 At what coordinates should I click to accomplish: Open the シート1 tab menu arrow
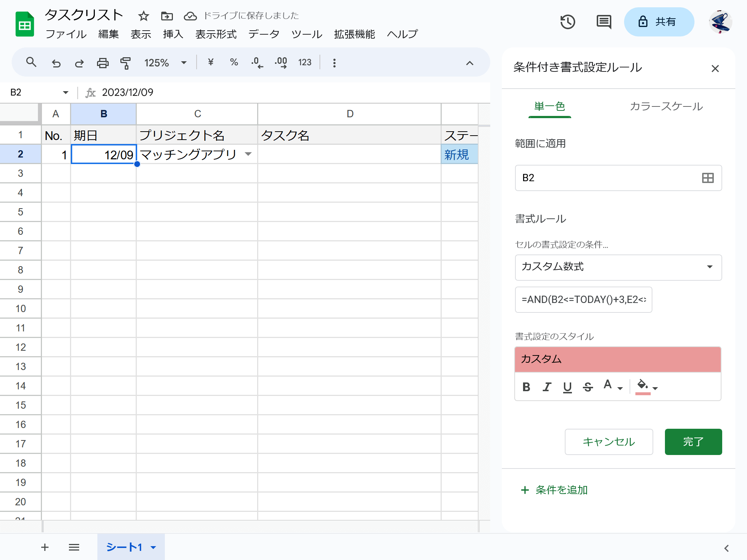(154, 547)
